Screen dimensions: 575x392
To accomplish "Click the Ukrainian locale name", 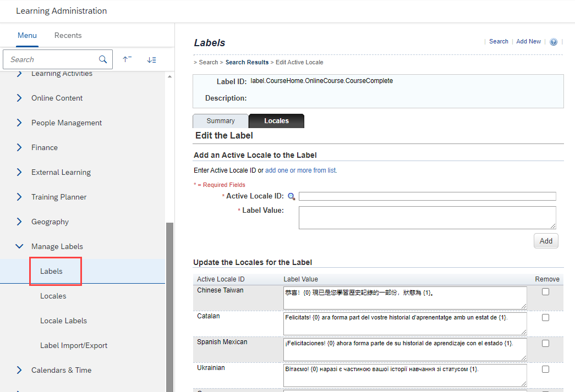I will (x=211, y=368).
